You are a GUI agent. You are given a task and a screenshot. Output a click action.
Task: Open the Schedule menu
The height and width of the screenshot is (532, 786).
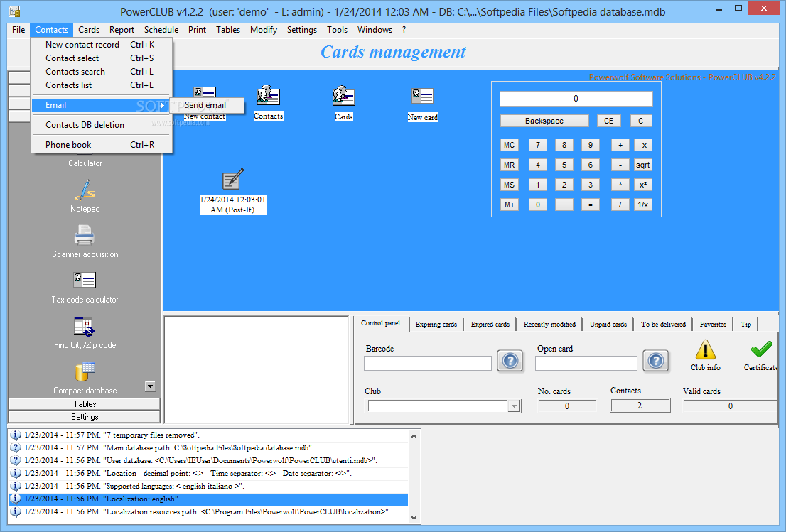tap(161, 30)
